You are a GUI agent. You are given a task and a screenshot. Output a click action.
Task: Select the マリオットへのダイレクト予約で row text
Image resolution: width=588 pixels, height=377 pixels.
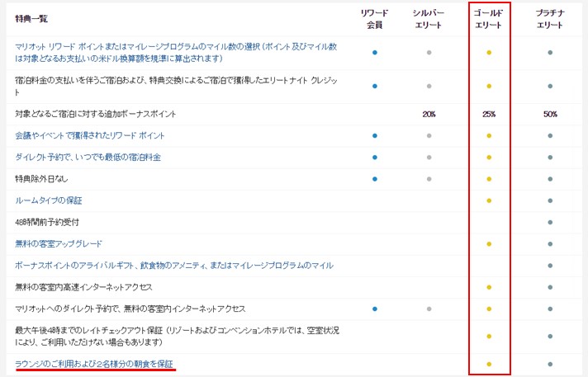[x=130, y=309]
